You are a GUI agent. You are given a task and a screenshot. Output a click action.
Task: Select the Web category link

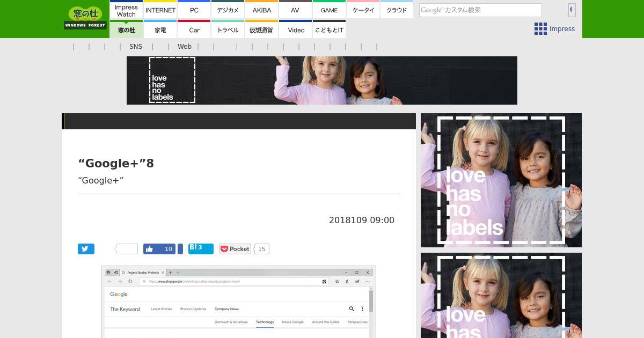tap(185, 47)
